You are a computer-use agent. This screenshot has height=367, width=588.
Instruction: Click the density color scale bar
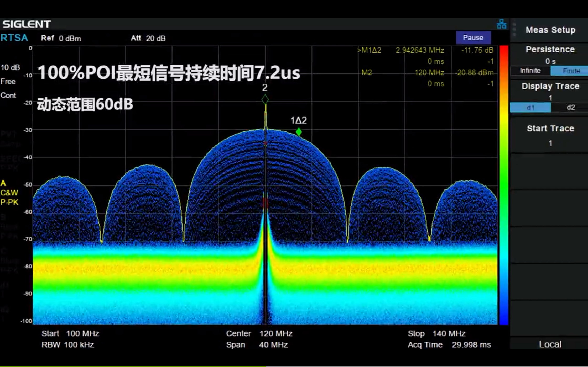coord(504,185)
